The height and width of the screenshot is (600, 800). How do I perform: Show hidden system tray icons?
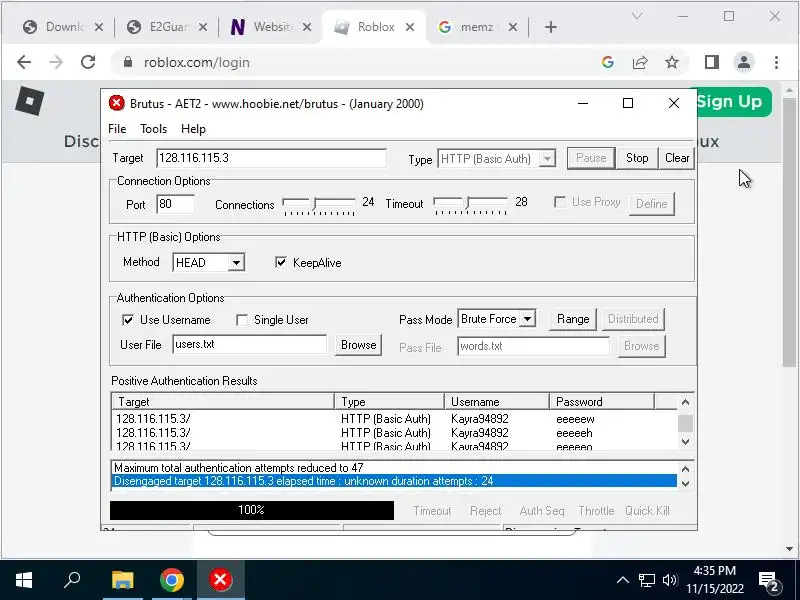coord(622,580)
